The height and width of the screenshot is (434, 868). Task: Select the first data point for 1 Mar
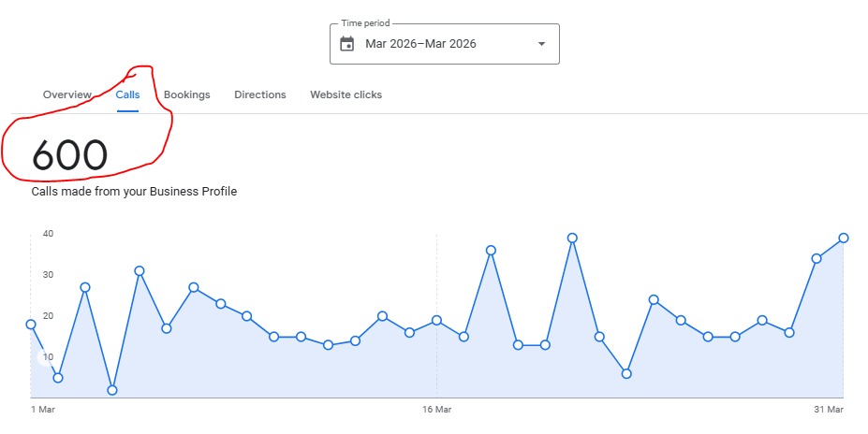[31, 325]
